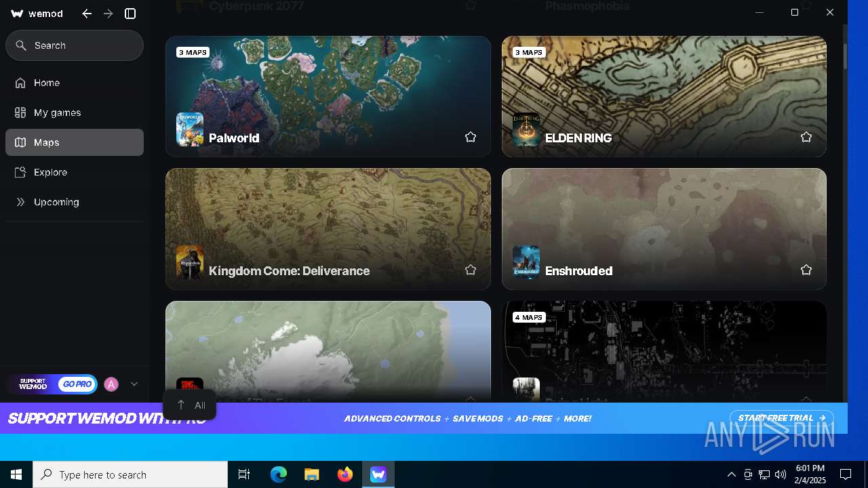Click the Support WeMod banner text
This screenshot has width=868, height=488.
coord(106,419)
